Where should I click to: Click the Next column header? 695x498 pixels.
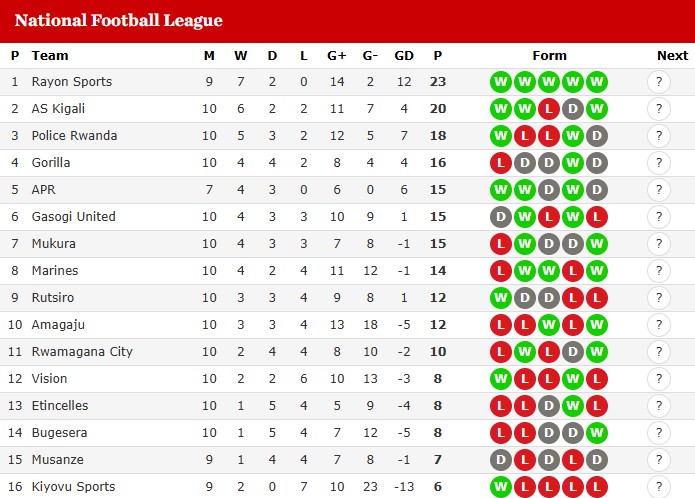pyautogui.click(x=672, y=56)
